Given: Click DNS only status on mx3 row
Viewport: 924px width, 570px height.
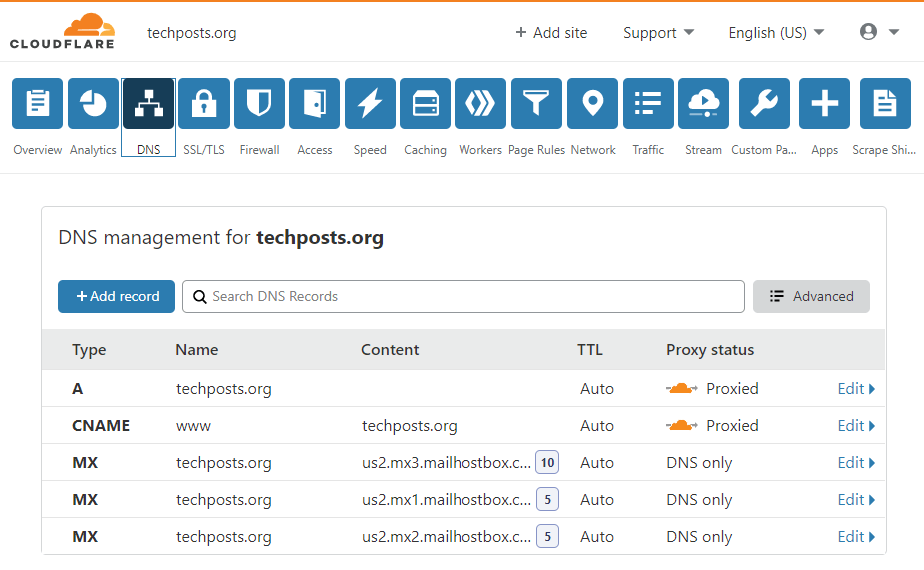Looking at the screenshot, I should 699,463.
